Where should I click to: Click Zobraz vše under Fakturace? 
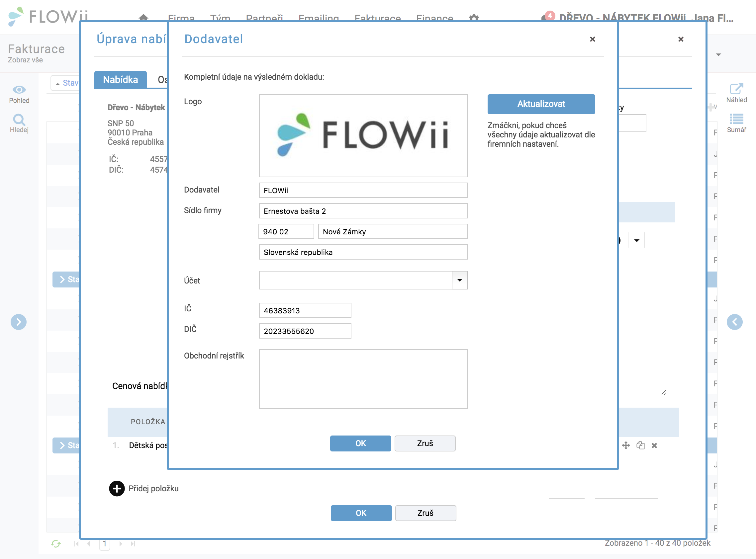[x=25, y=60]
